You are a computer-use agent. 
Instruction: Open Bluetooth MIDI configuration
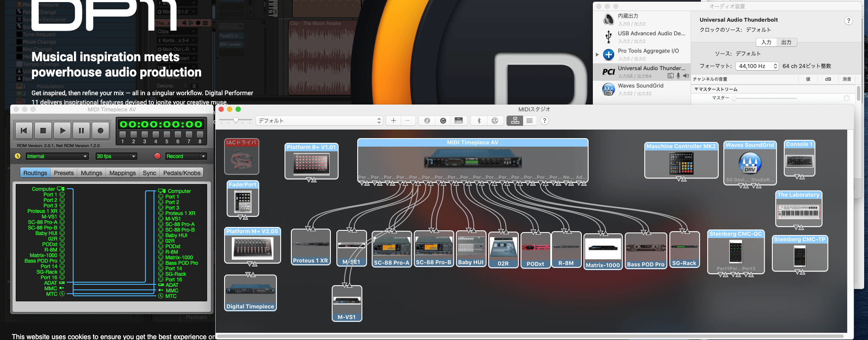click(479, 121)
